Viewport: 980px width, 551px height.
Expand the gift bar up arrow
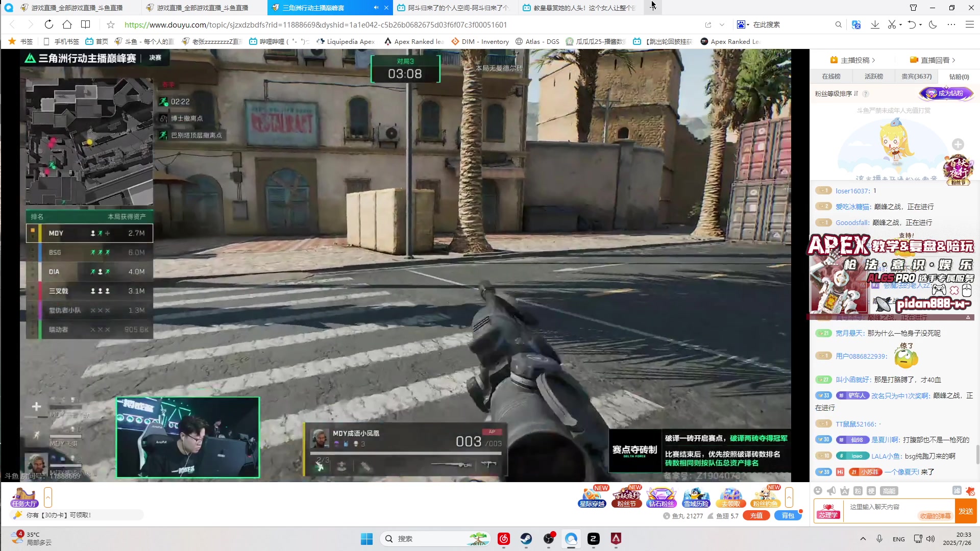789,497
